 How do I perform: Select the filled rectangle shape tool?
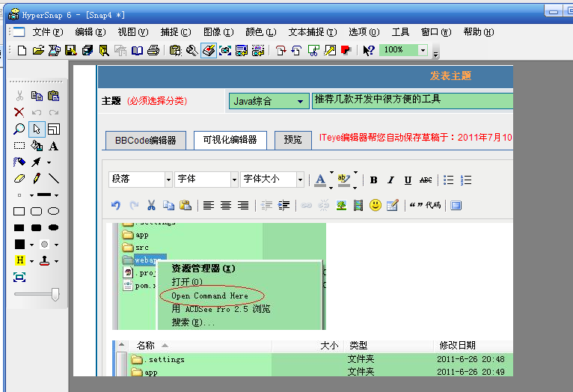[x=19, y=228]
